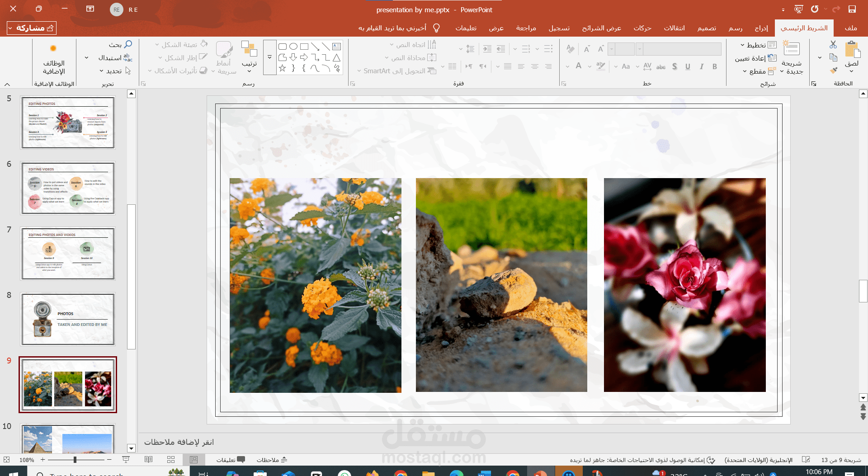Open the Replace dropdown arrow
This screenshot has height=476, width=868.
[86, 57]
